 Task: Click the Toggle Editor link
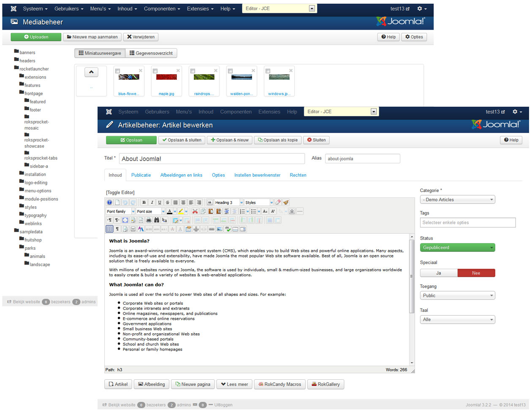click(x=120, y=192)
